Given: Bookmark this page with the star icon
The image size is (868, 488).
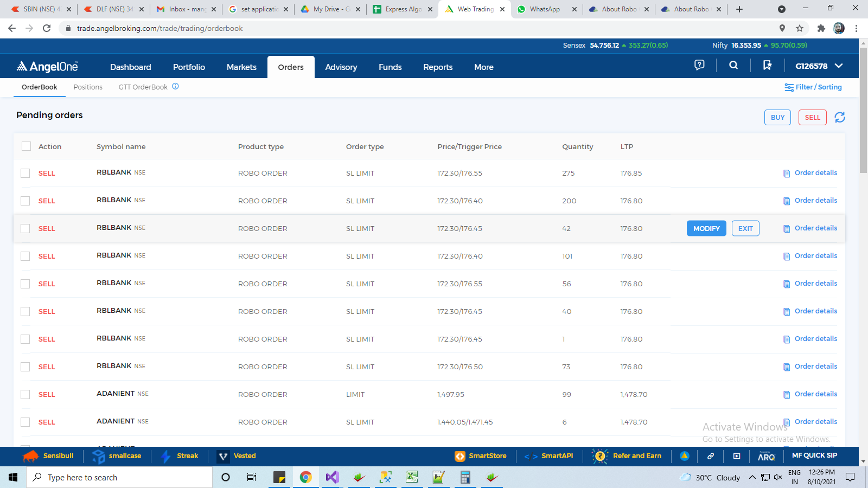Looking at the screenshot, I should (x=800, y=28).
